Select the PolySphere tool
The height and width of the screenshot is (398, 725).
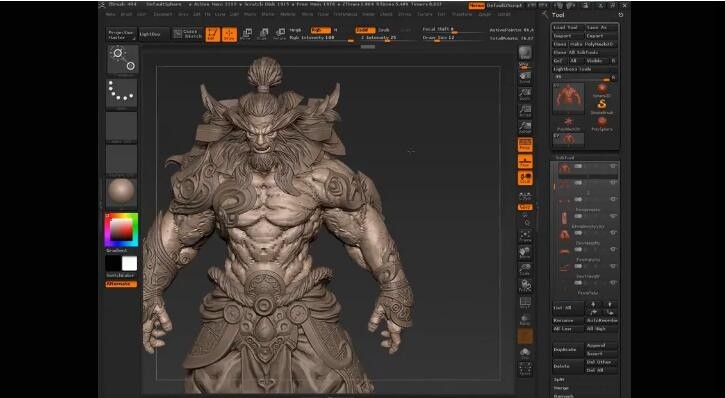[x=602, y=123]
